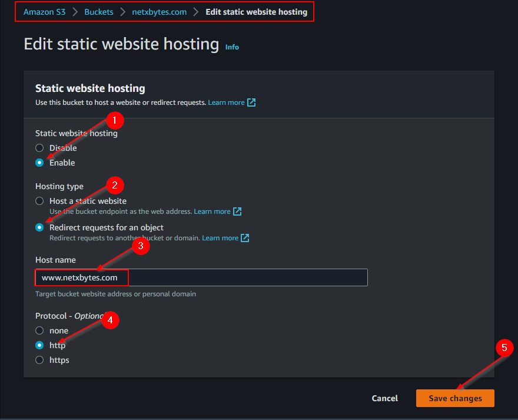Viewport: 518px width, 420px height.
Task: Click external link icon after redirect description
Action: click(245, 238)
